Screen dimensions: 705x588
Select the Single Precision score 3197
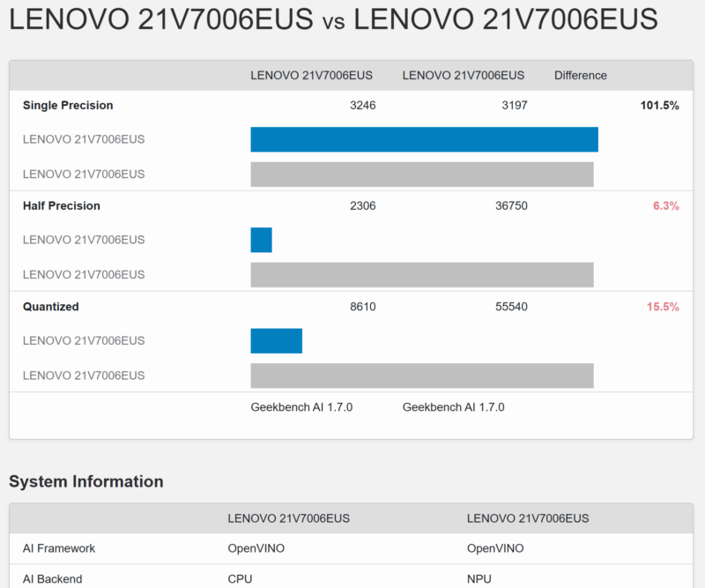(515, 105)
